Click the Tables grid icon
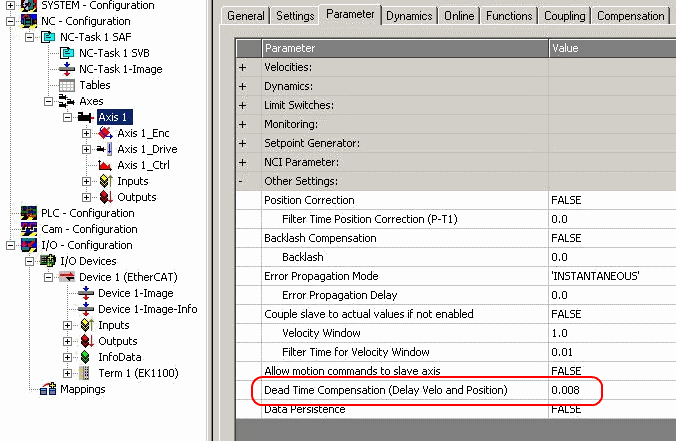676x441 pixels. [x=67, y=85]
